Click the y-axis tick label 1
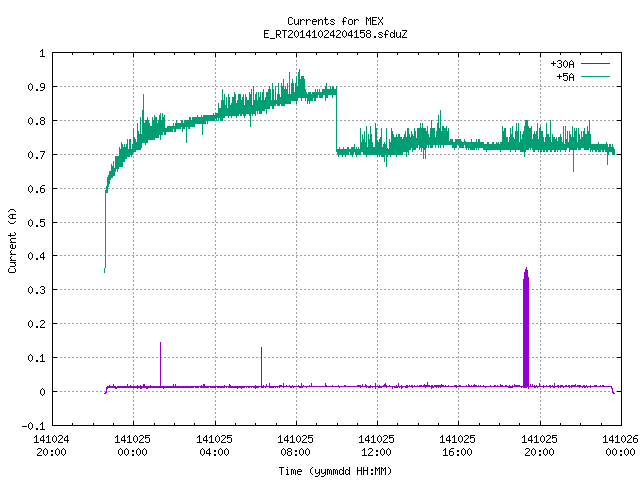 click(x=42, y=53)
